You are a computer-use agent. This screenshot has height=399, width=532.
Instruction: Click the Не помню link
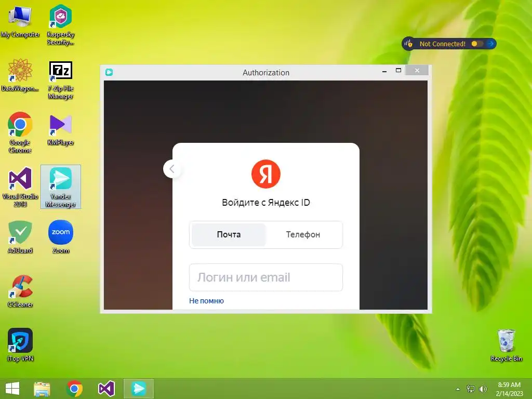[x=206, y=301]
